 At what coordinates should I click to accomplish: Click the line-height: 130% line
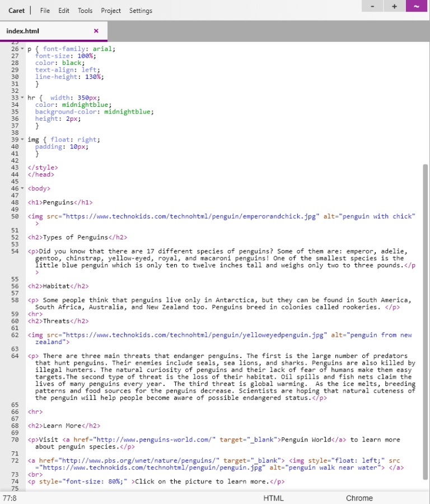click(69, 77)
